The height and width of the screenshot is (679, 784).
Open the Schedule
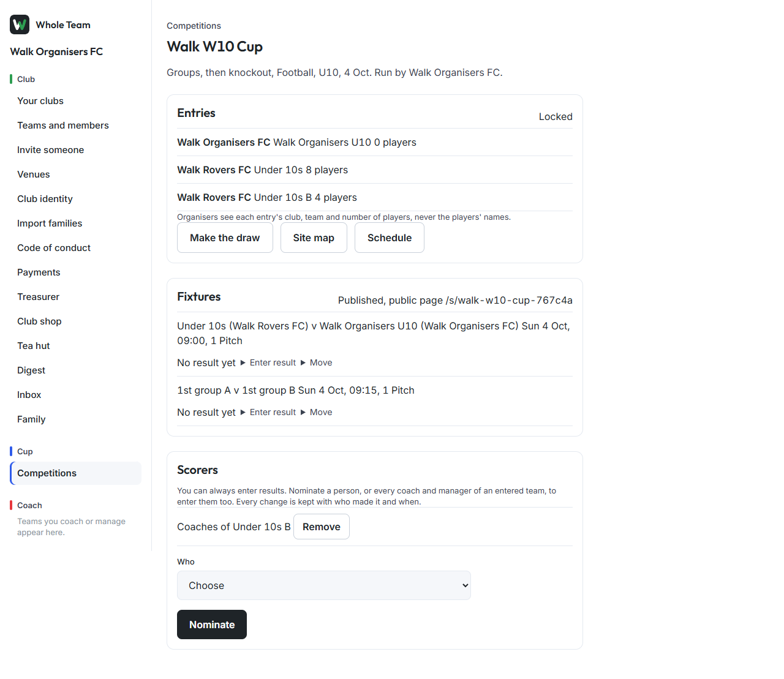click(390, 238)
